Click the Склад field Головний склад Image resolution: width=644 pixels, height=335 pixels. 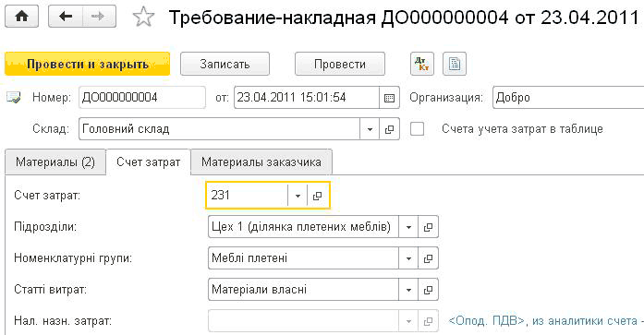[219, 129]
